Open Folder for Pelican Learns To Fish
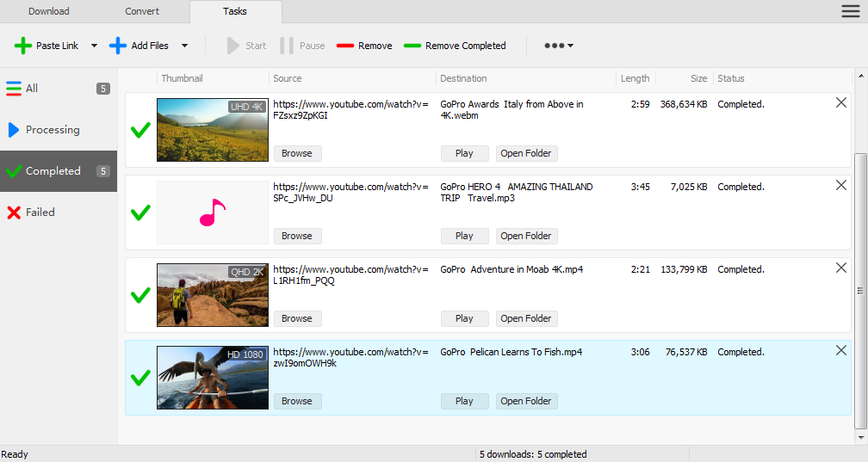The height and width of the screenshot is (462, 868). (x=526, y=401)
